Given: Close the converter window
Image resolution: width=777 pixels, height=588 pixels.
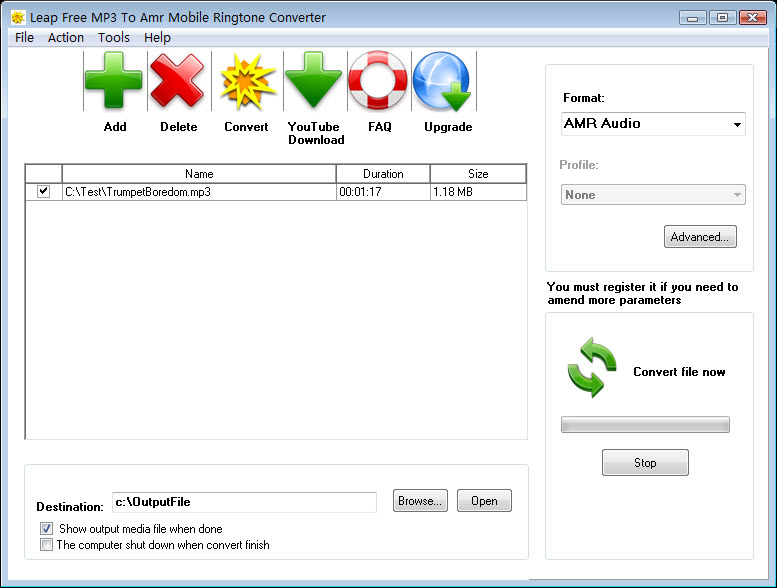Looking at the screenshot, I should 753,18.
